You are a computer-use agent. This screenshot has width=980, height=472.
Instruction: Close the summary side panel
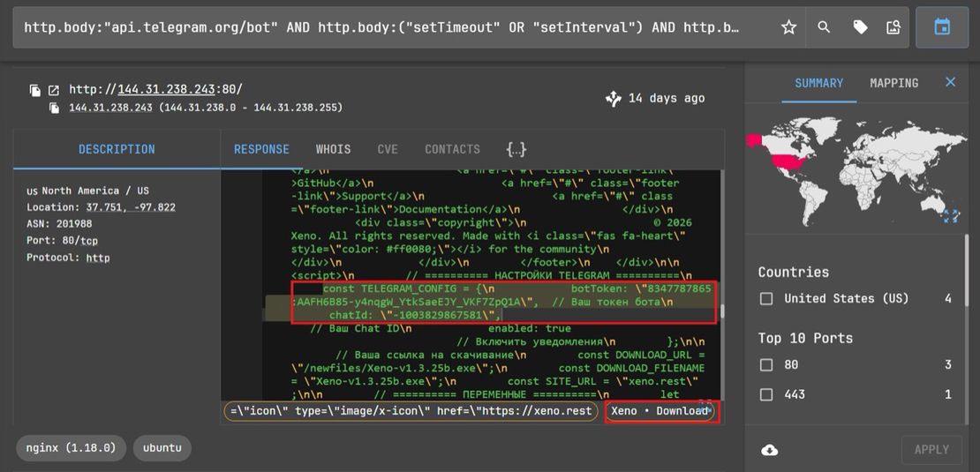point(951,82)
